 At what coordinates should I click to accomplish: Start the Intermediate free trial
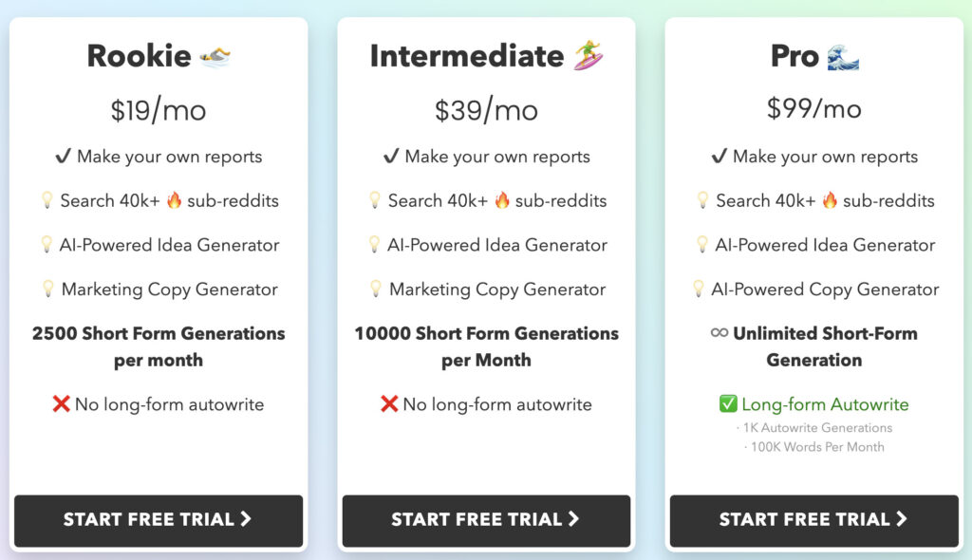pos(485,520)
